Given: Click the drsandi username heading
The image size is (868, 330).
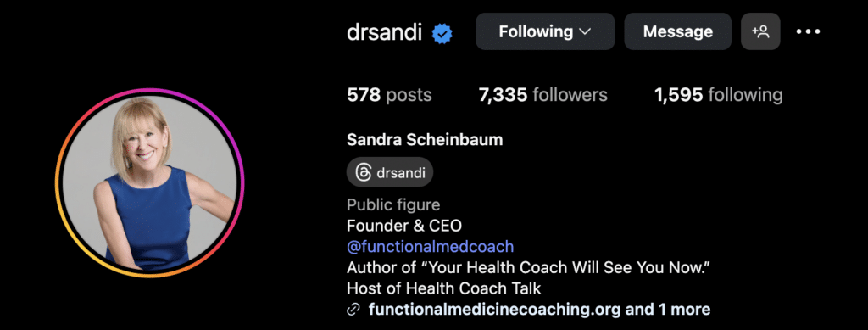Looking at the screenshot, I should [384, 33].
